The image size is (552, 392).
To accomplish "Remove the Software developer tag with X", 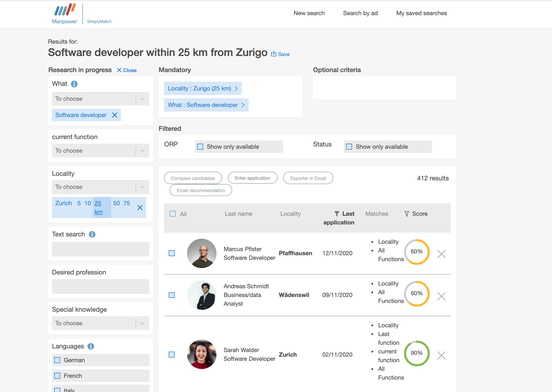I will pyautogui.click(x=114, y=115).
